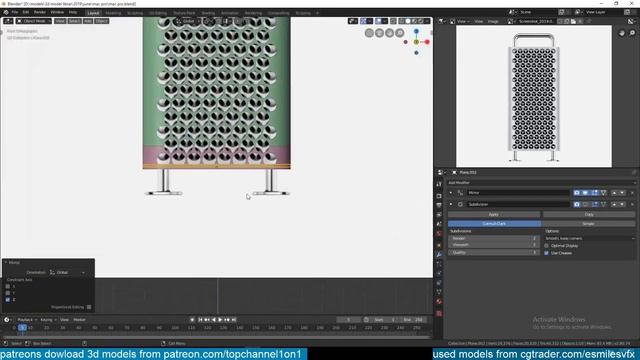Jump to the timeline start frame

pyautogui.click(x=200, y=320)
